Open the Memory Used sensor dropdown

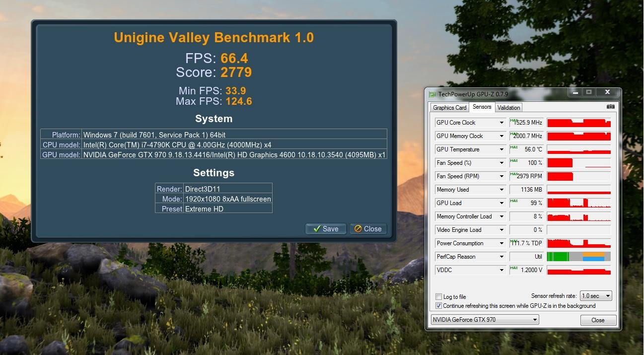tap(501, 190)
